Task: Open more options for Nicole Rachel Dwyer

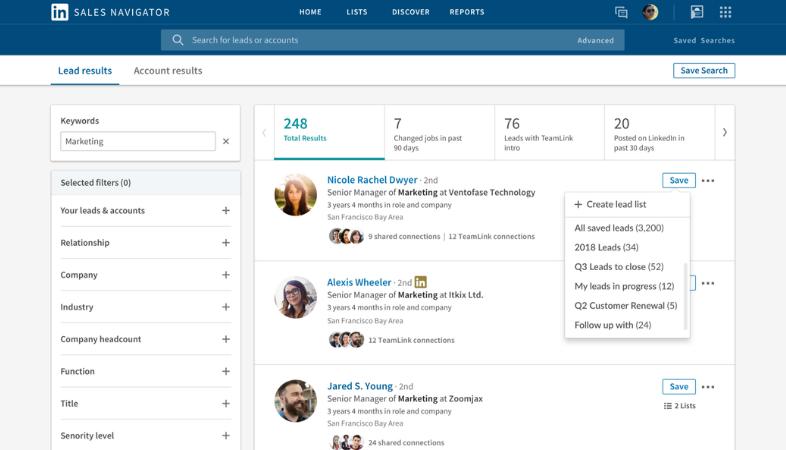Action: tap(708, 180)
